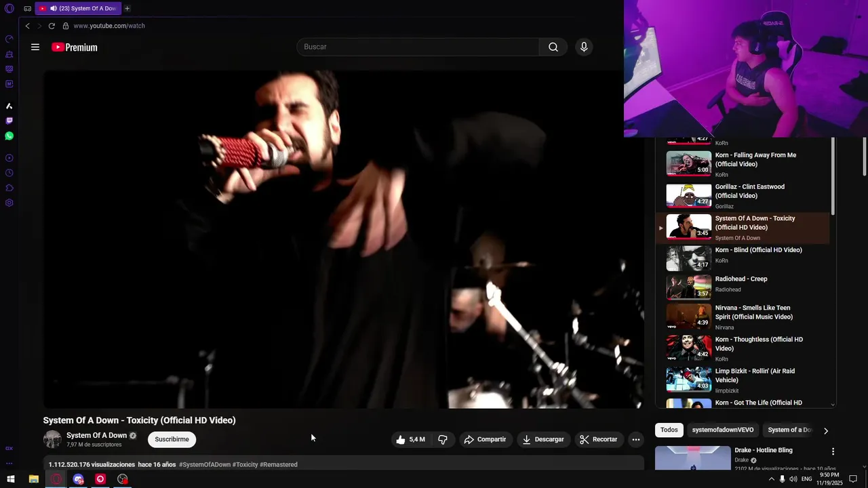Start voice search with microphone icon

[584, 47]
